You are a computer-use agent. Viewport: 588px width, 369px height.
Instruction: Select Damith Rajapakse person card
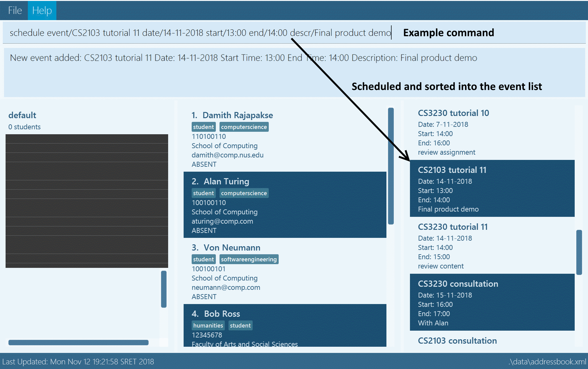285,139
